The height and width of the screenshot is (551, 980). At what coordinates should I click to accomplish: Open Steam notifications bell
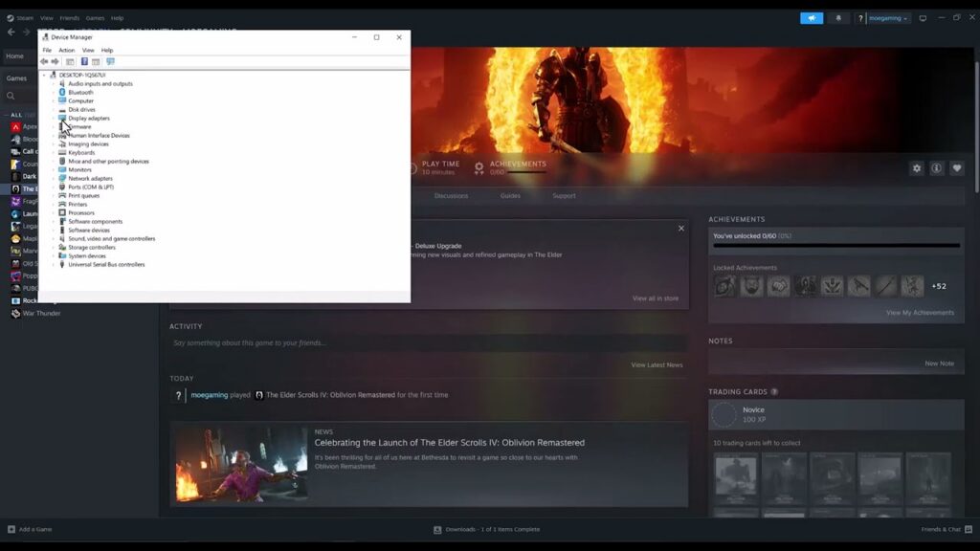(838, 18)
